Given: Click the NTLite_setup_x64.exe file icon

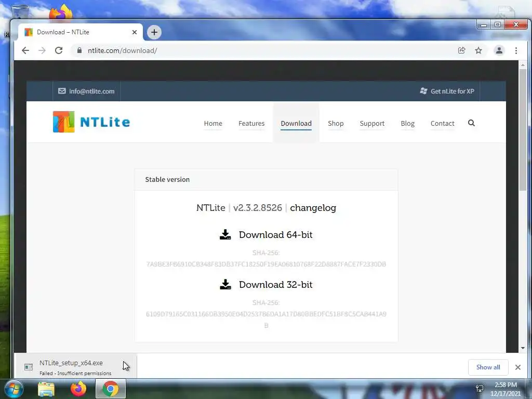Looking at the screenshot, I should (29, 367).
